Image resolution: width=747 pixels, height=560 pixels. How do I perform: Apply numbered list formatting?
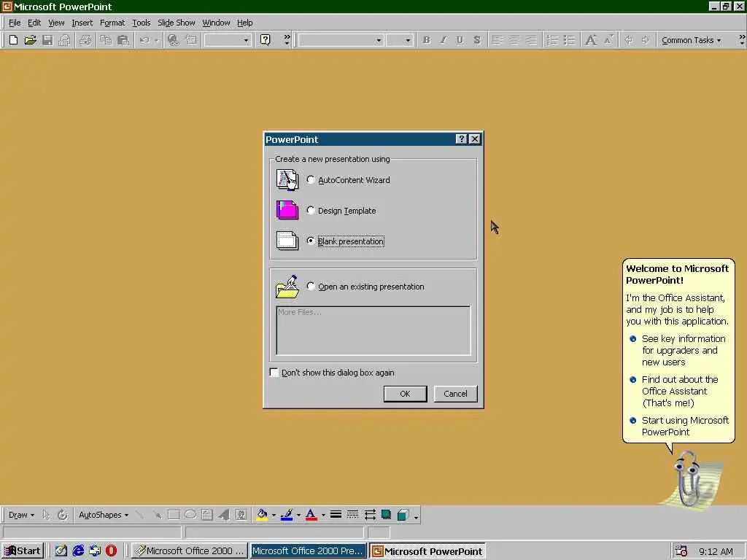coord(552,40)
